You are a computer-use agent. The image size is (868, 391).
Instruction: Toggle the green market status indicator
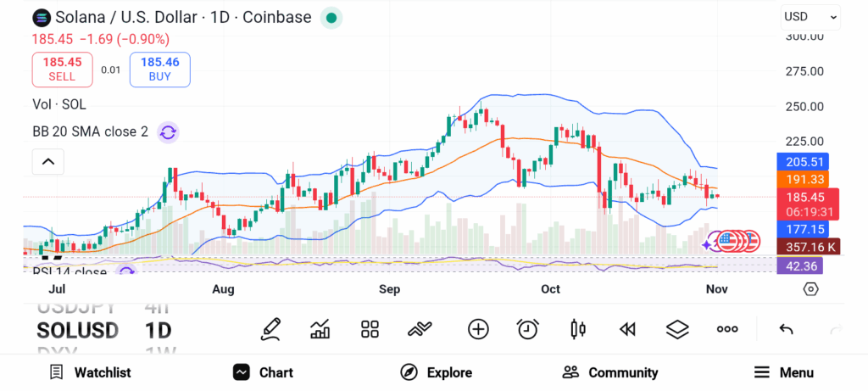pos(331,17)
